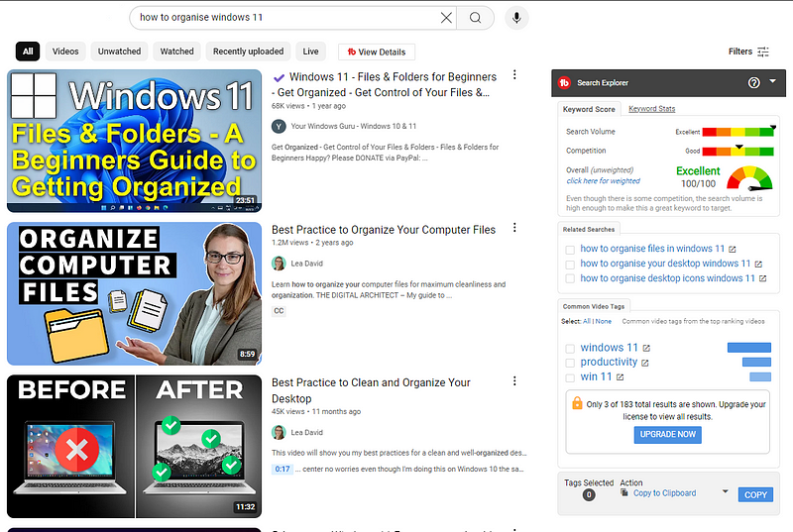Click the CC closed captions badge

pyautogui.click(x=279, y=311)
